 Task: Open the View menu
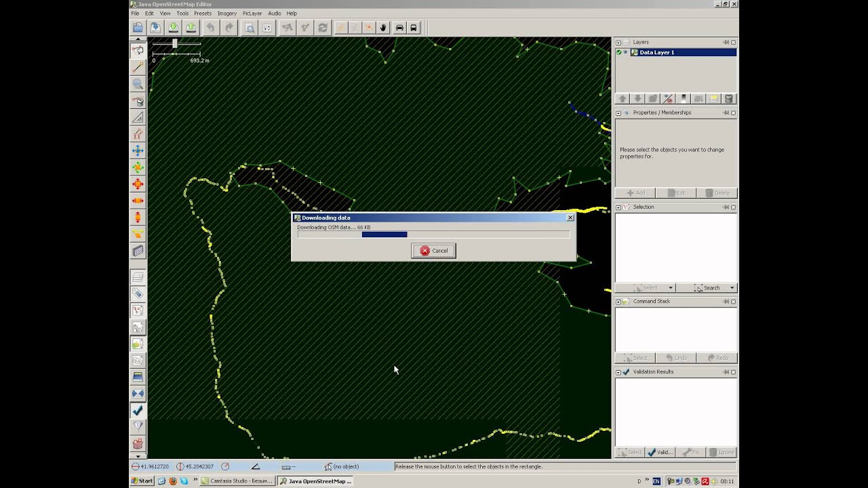point(165,14)
